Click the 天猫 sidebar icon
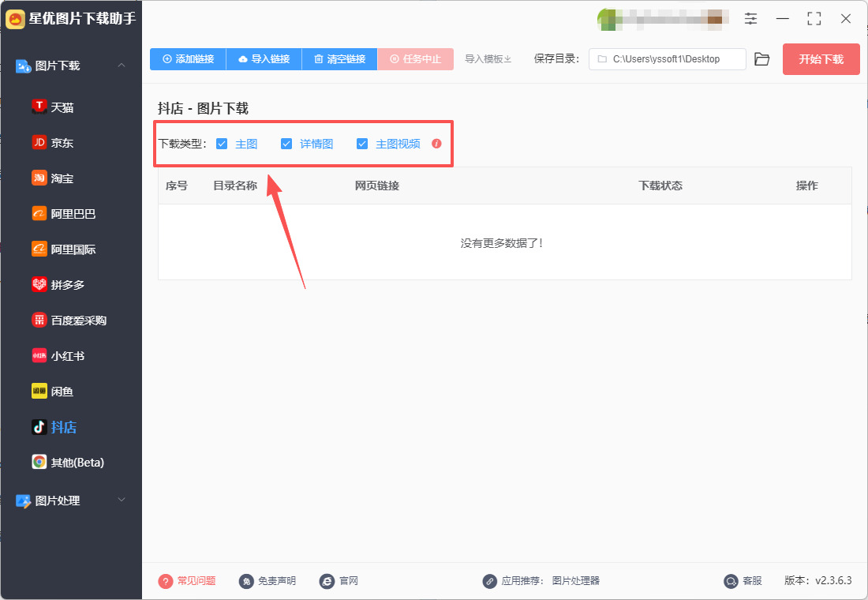This screenshot has width=868, height=600. [x=39, y=107]
